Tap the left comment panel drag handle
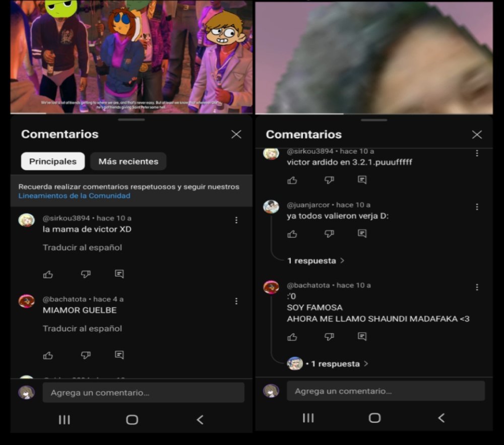This screenshot has width=504, height=445. (x=131, y=120)
